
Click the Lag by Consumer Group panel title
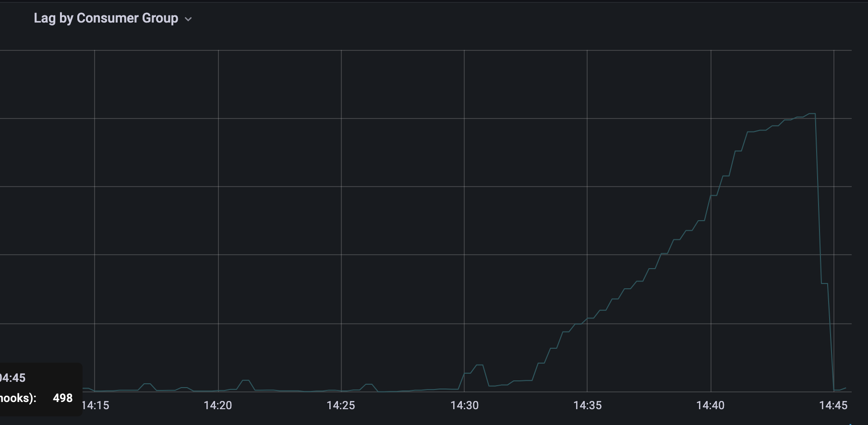point(106,18)
